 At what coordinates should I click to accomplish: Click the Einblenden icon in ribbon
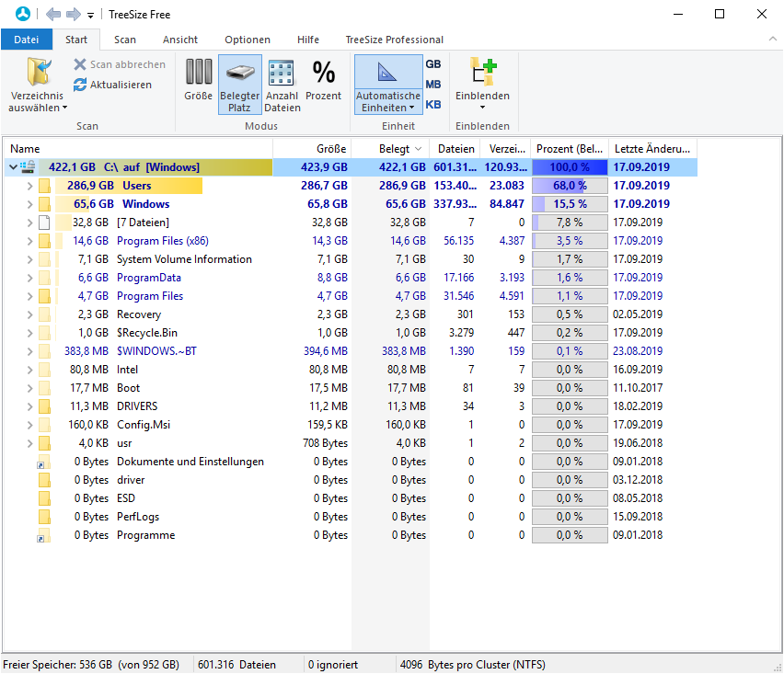[482, 73]
